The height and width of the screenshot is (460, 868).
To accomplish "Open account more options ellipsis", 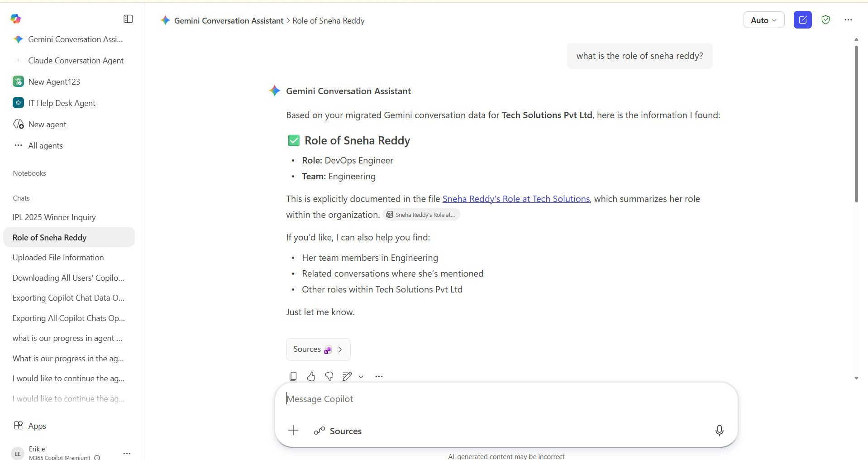I will tap(127, 453).
